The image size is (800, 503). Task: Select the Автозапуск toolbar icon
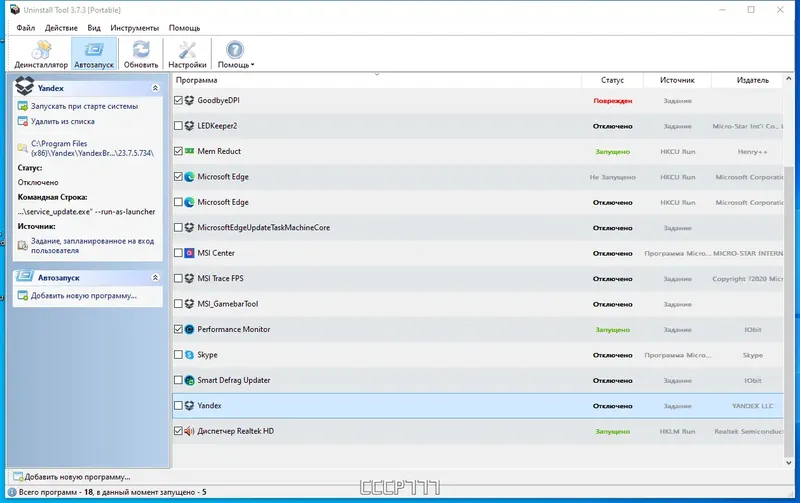click(x=94, y=50)
